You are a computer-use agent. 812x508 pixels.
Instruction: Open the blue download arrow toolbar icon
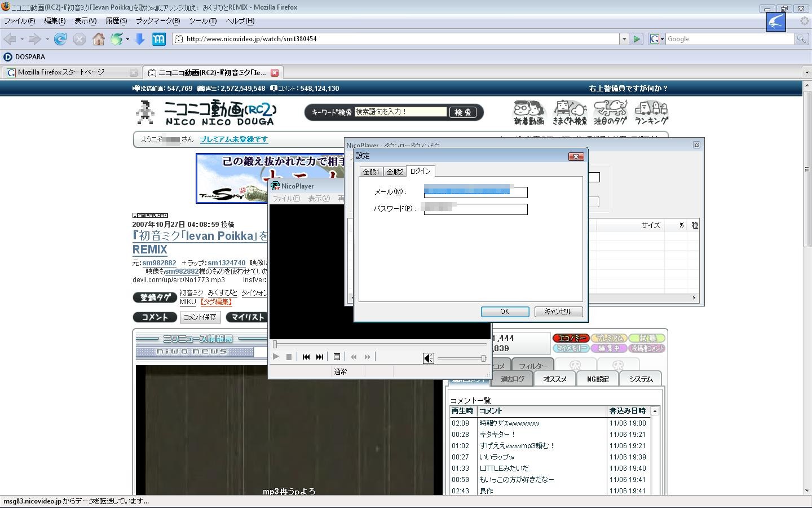(140, 39)
